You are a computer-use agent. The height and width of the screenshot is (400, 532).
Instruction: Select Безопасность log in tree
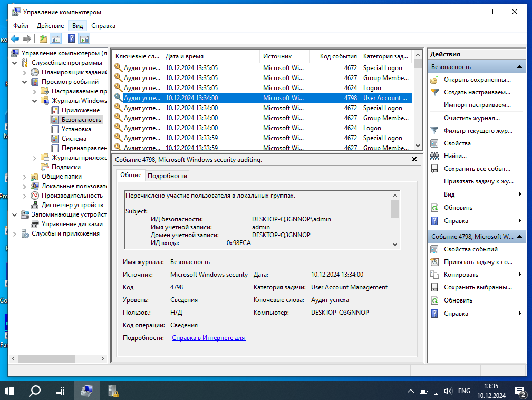(x=81, y=120)
